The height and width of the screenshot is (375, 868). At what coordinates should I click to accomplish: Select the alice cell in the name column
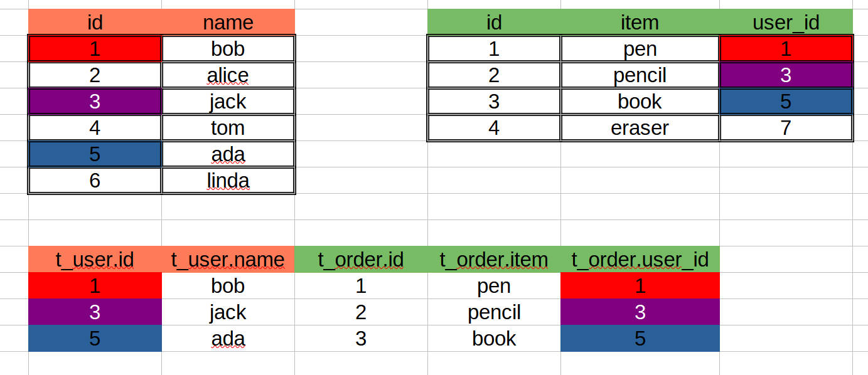[x=228, y=75]
